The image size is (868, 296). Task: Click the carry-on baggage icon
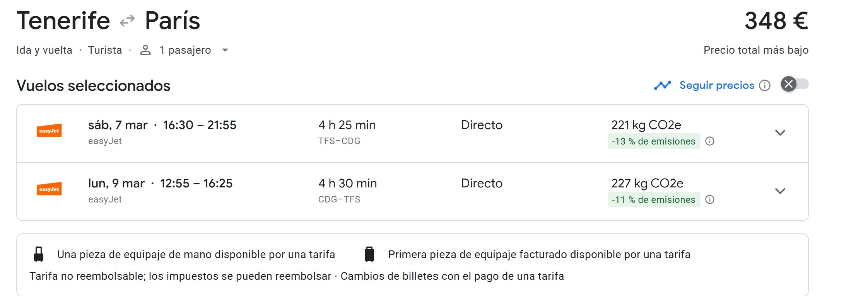point(39,254)
